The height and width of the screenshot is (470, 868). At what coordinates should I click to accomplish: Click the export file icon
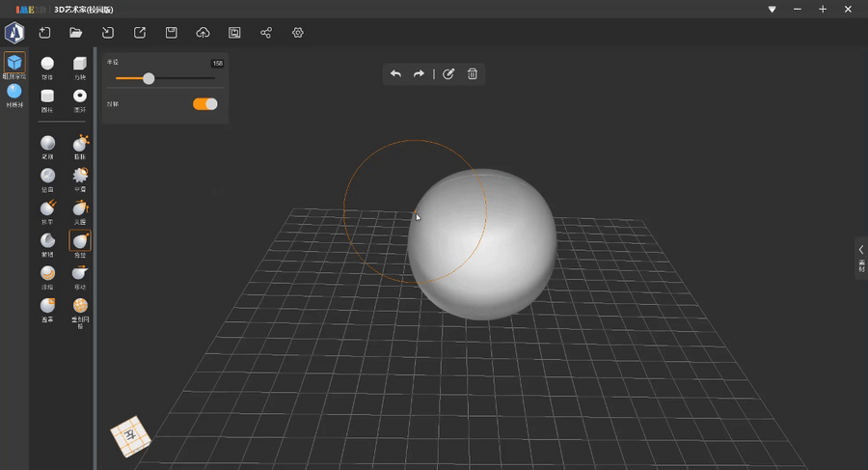click(140, 33)
